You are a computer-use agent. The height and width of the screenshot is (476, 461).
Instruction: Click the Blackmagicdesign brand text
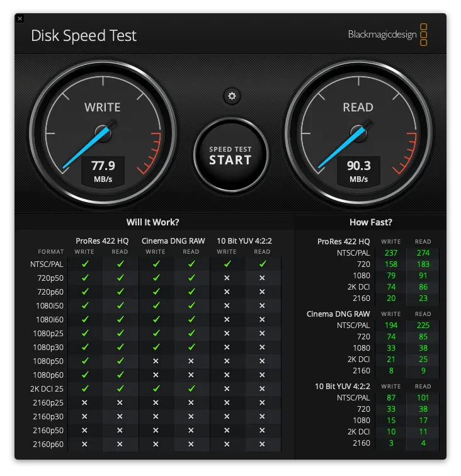[382, 35]
